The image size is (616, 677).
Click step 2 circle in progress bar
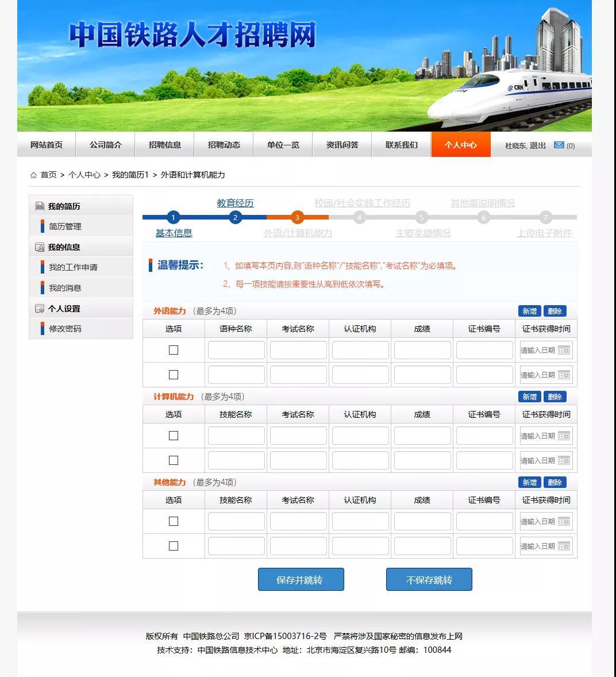click(x=235, y=217)
